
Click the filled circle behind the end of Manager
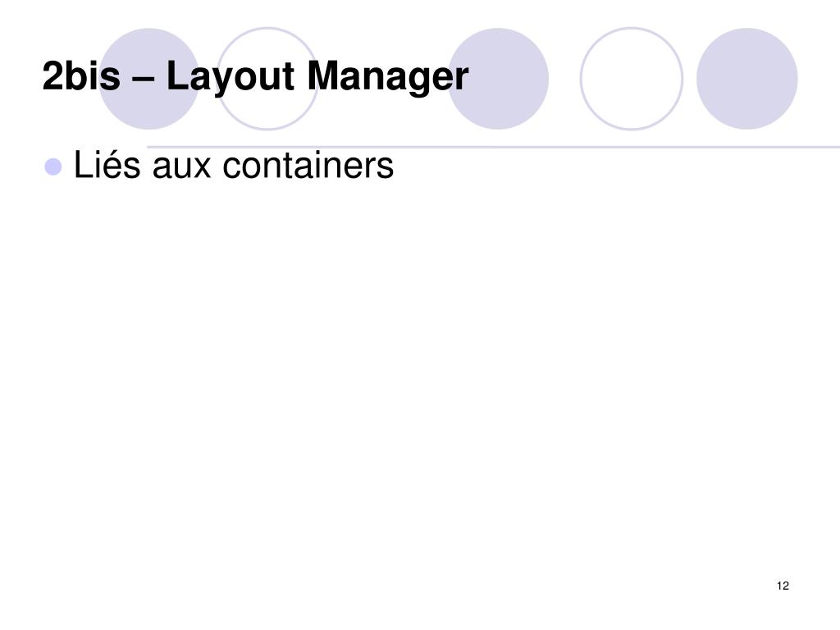(498, 79)
